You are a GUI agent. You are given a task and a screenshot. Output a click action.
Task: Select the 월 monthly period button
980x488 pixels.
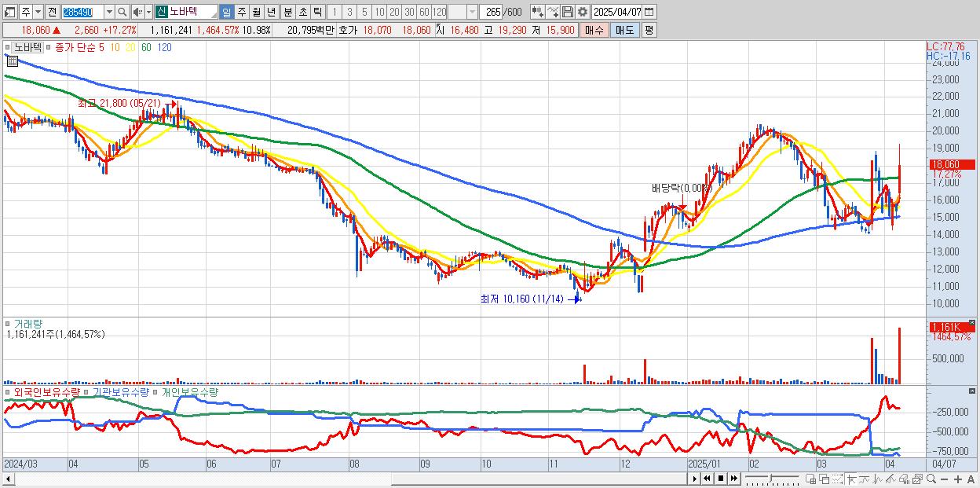256,13
